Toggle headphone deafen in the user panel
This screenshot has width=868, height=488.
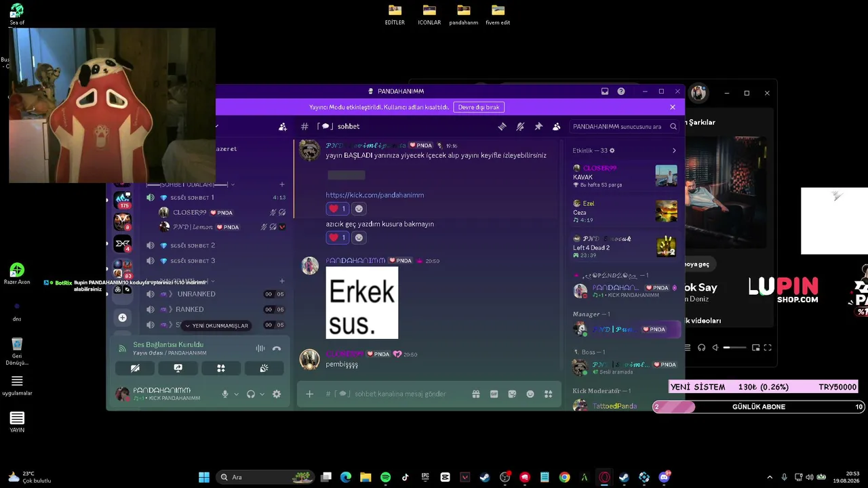(251, 394)
